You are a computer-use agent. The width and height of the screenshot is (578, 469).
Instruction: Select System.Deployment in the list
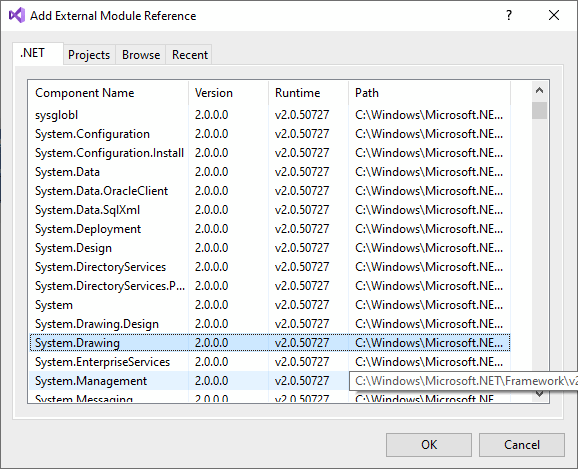(x=270, y=229)
